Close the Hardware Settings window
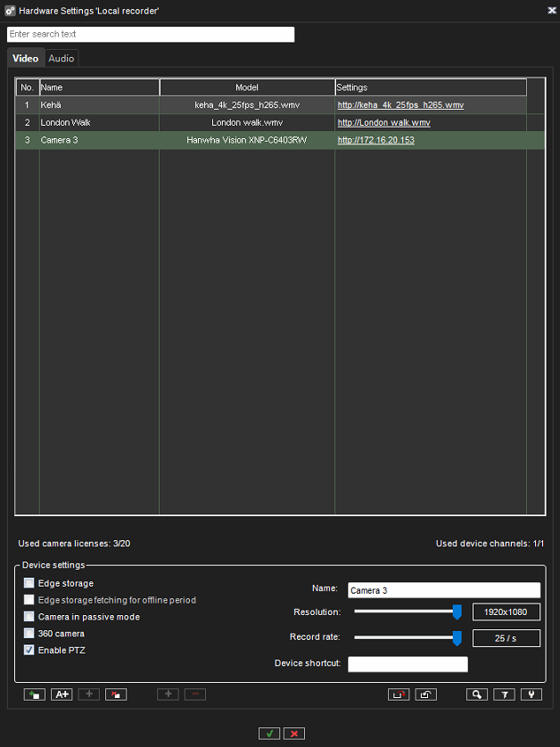 (551, 11)
